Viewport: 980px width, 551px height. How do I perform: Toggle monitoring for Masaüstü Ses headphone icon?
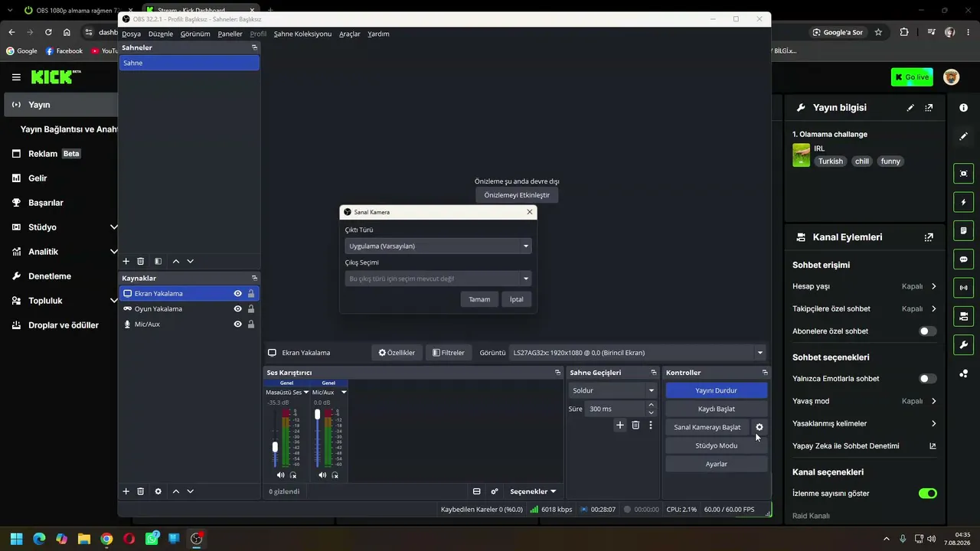click(x=293, y=475)
